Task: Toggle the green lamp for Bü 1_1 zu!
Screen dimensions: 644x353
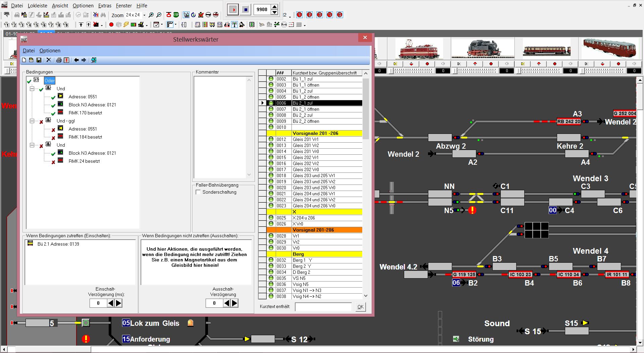Action: click(x=271, y=79)
